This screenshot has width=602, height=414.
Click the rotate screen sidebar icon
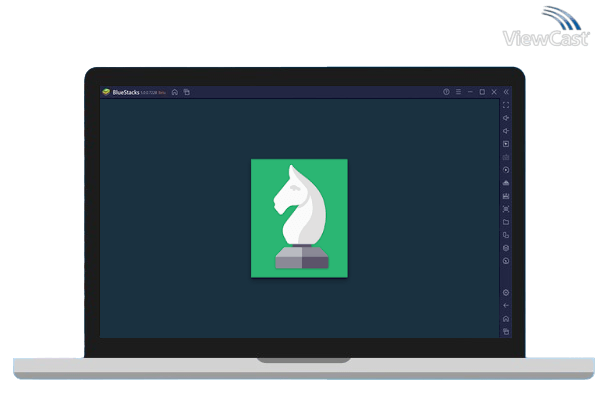506,235
